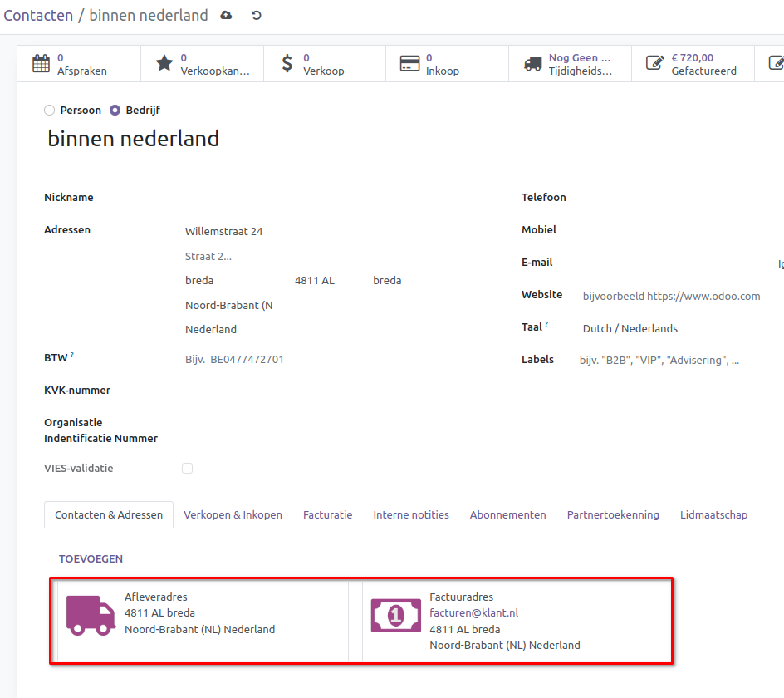This screenshot has height=698, width=784.
Task: Click the discard changes refresh icon
Action: [256, 15]
